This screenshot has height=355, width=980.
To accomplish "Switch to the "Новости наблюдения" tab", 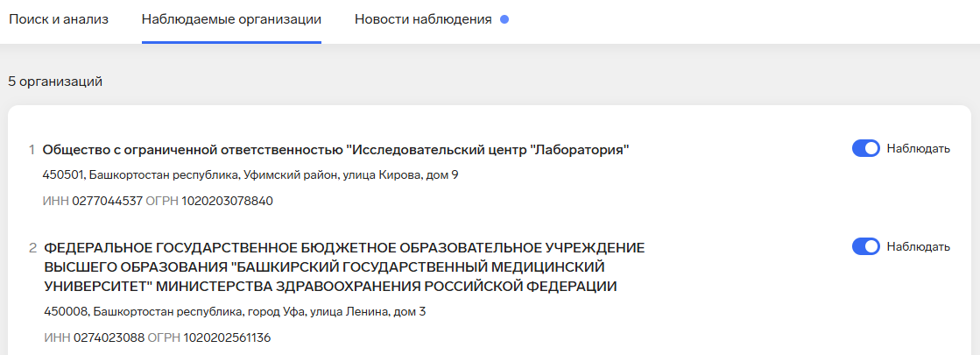I will [x=423, y=19].
